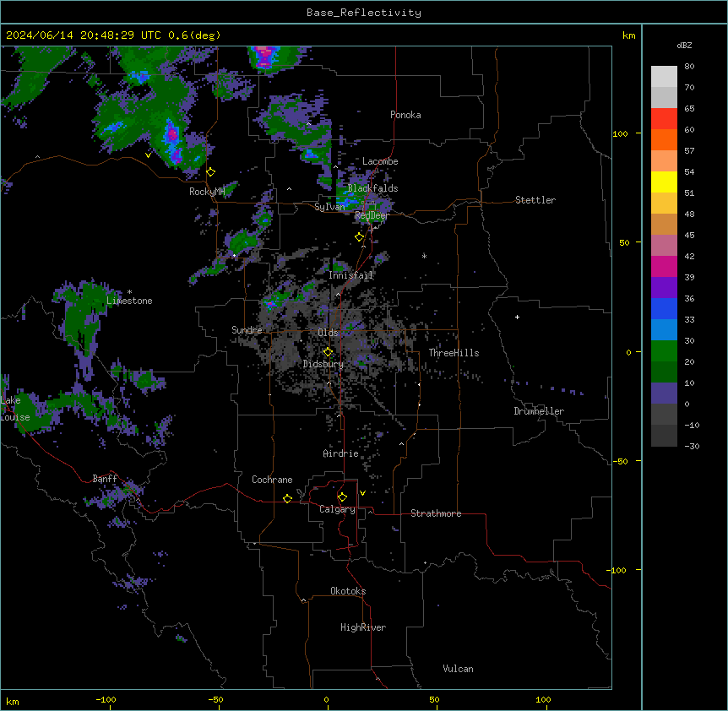
Task: Click the ThreeHills label
Action: click(454, 353)
